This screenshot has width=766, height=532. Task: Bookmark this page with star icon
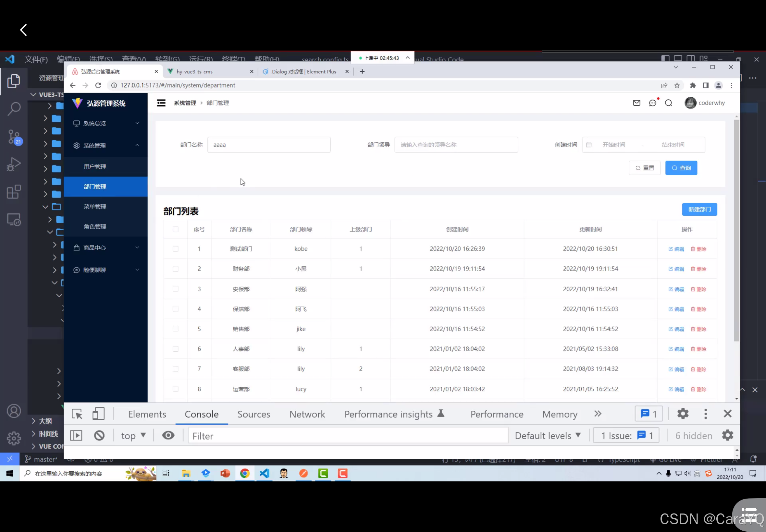(677, 86)
